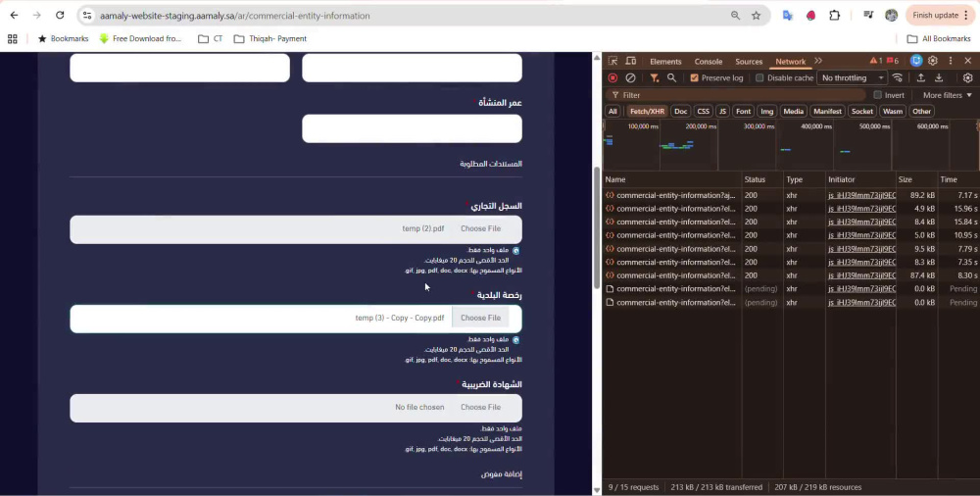Export HAR file with download arrow icon
Viewport: 980px width, 496px height.
(939, 77)
